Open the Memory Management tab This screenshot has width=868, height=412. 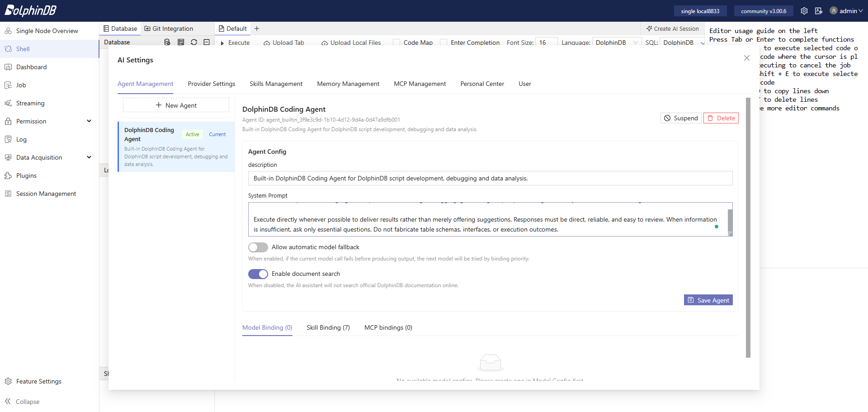[348, 84]
